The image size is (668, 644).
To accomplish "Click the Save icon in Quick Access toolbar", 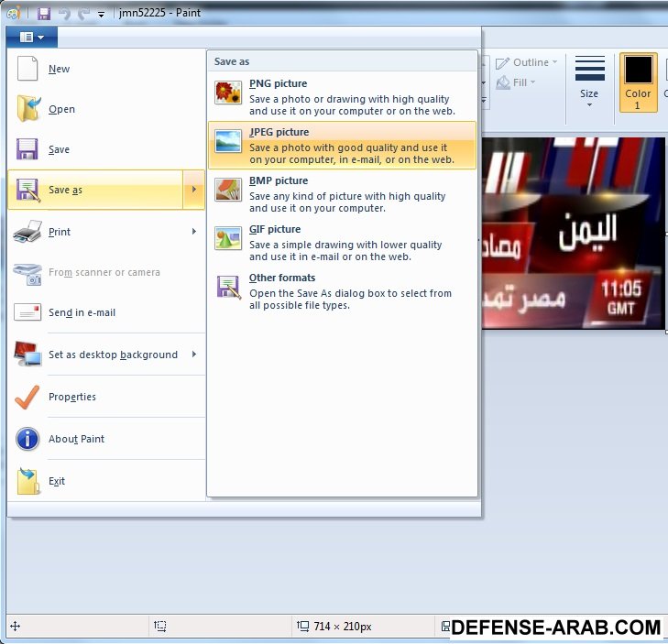I will tap(43, 14).
